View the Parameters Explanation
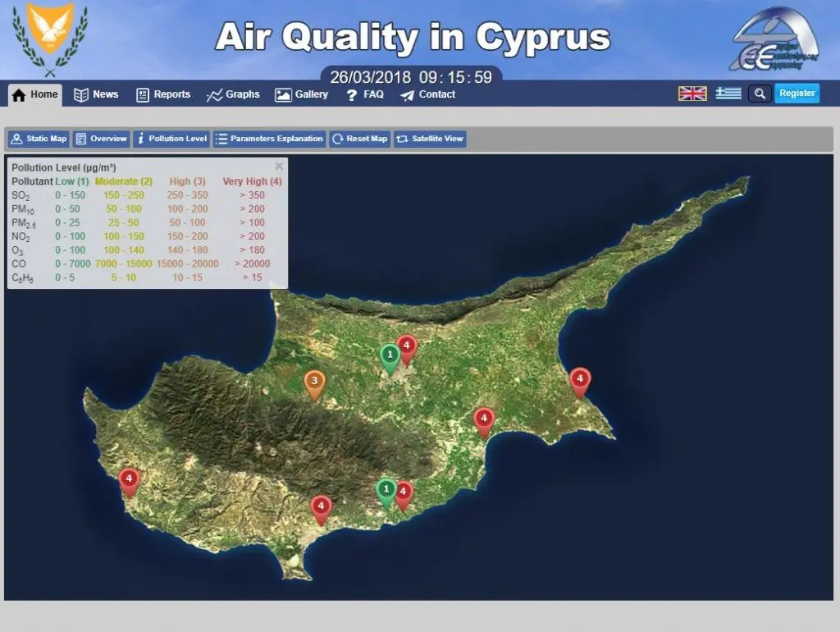Screen dimensions: 840x632 pyautogui.click(x=269, y=139)
